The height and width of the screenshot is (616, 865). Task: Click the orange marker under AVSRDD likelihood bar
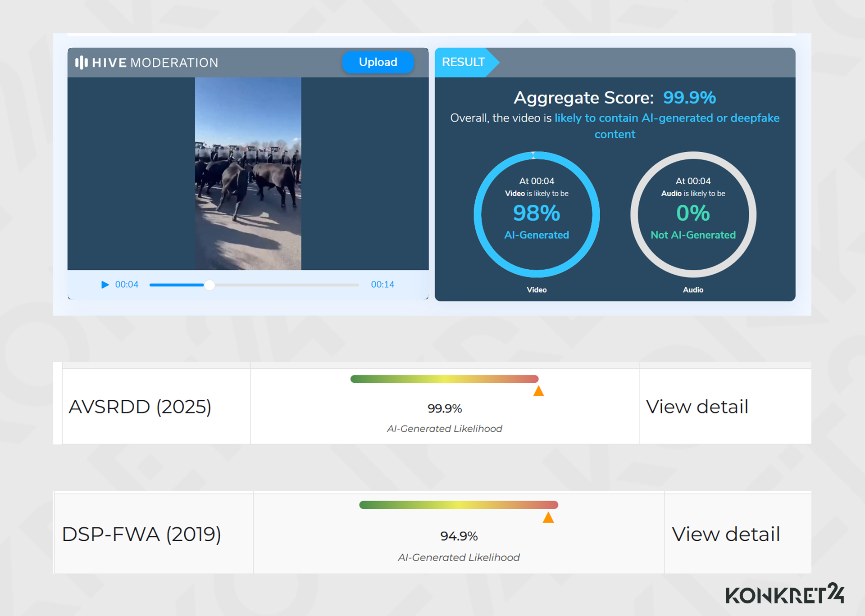[538, 391]
